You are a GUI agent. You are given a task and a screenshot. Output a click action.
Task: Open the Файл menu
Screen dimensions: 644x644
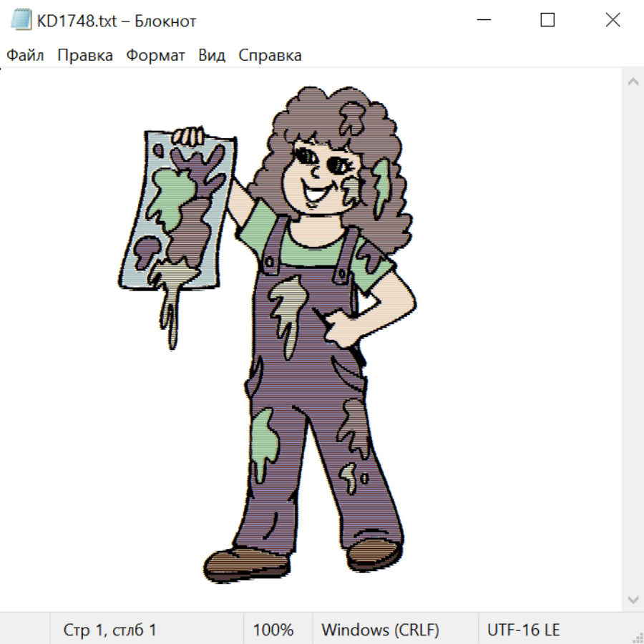[25, 56]
